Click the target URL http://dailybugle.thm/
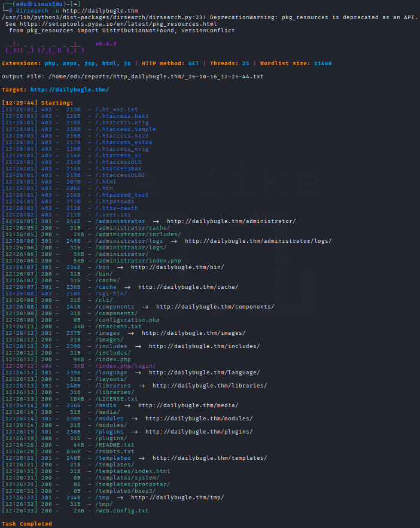Image resolution: width=420 pixels, height=528 pixels. pos(70,90)
